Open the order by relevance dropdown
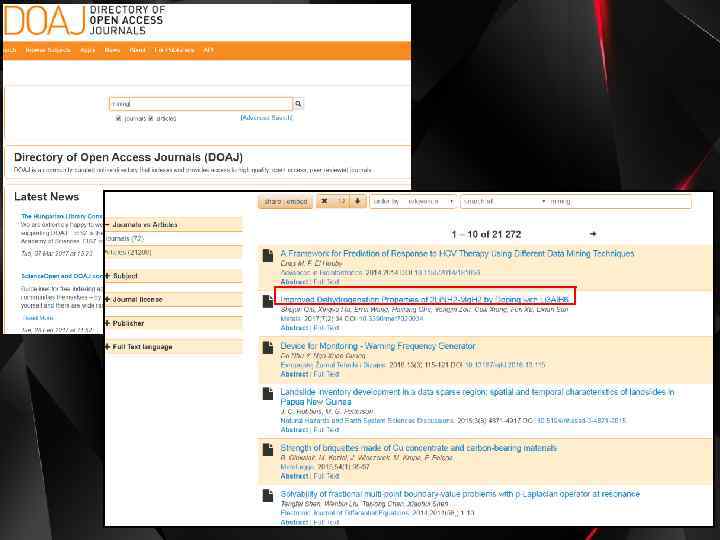 click(x=413, y=202)
